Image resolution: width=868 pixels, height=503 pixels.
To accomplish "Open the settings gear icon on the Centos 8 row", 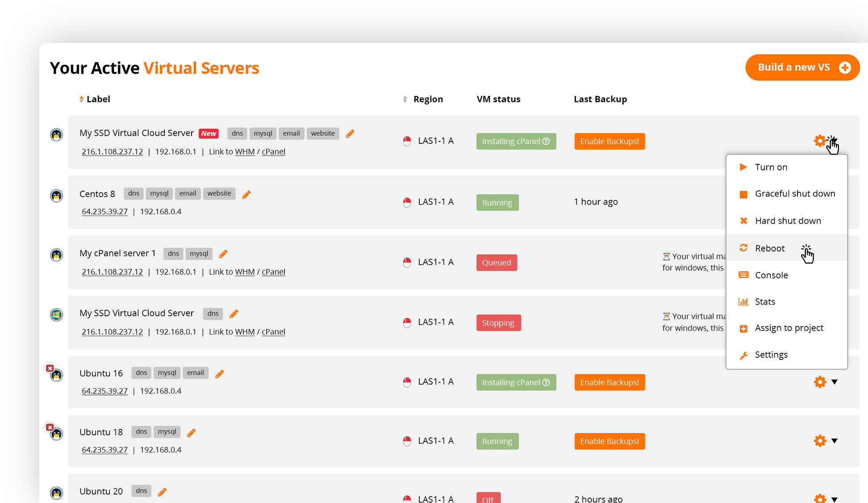I will point(820,202).
